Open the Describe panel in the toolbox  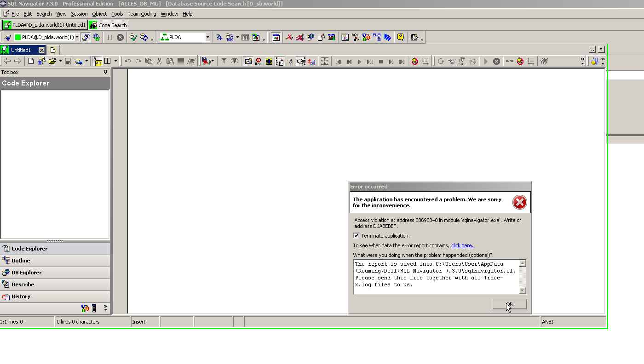click(x=55, y=284)
